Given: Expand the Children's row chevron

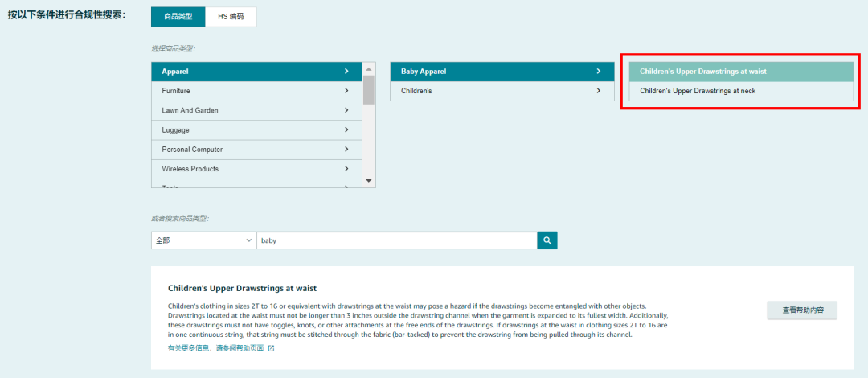Looking at the screenshot, I should (x=599, y=91).
